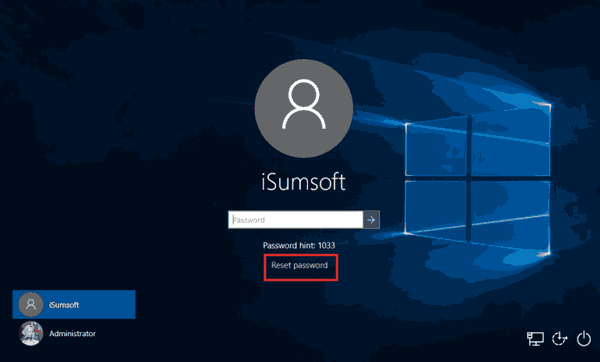The image size is (600, 362).
Task: Open the power options button
Action: click(584, 339)
